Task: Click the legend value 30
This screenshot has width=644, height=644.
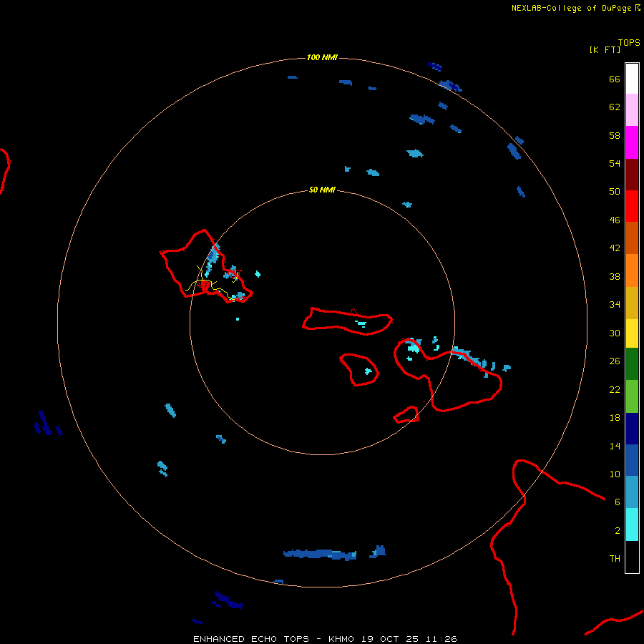Action: click(615, 333)
